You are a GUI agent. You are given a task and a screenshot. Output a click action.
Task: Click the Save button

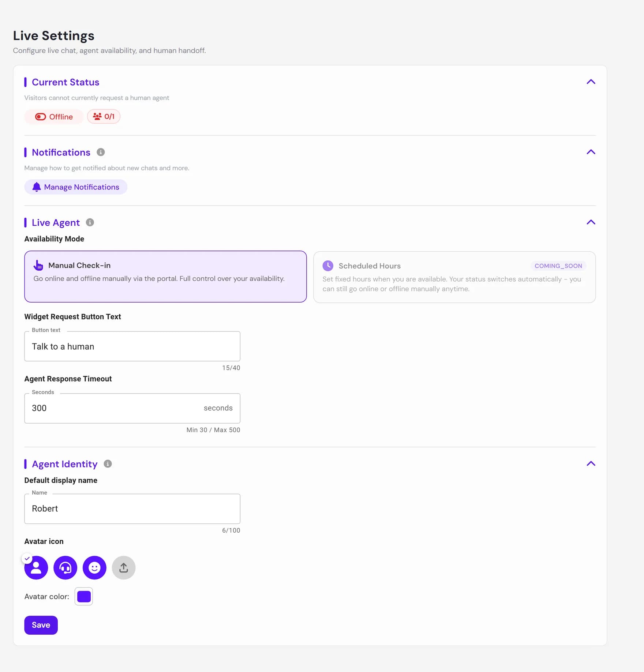pos(41,625)
